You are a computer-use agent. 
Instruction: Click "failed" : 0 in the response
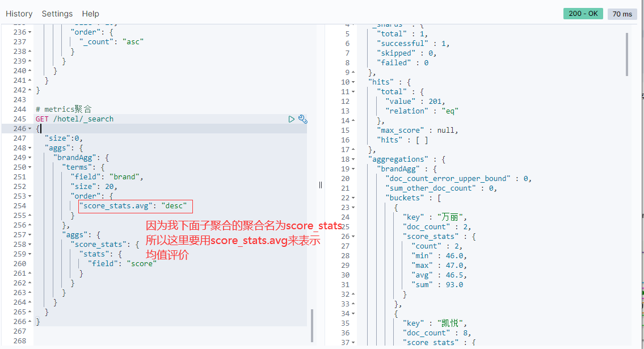click(402, 63)
